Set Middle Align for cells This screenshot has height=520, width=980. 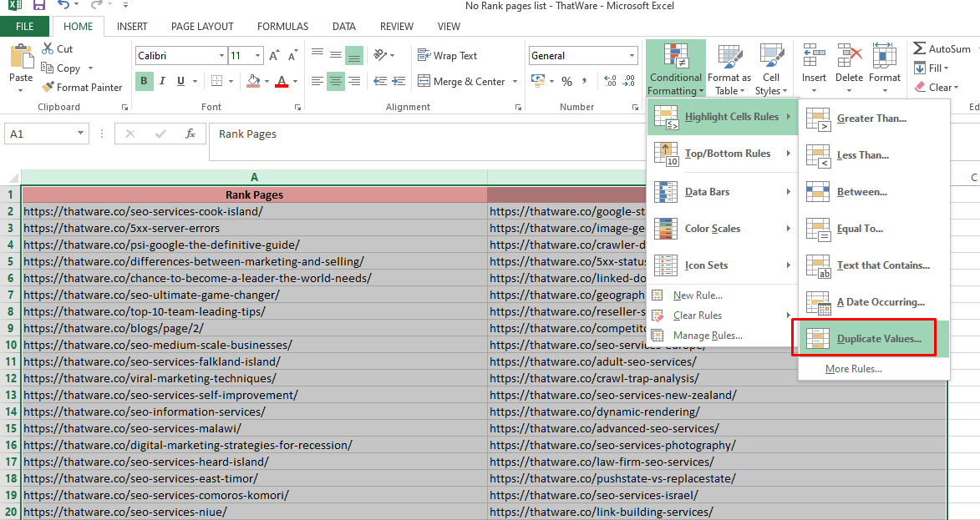click(336, 55)
